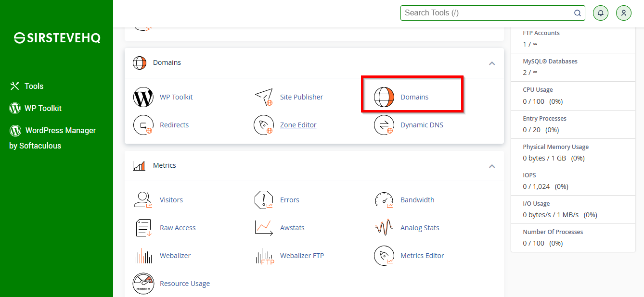
Task: Click the Domains section header globe icon
Action: coord(140,63)
